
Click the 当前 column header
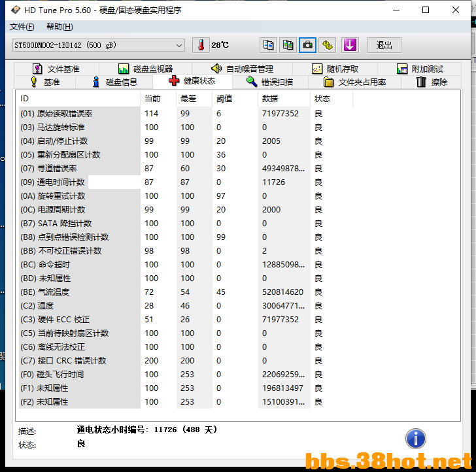coord(158,99)
